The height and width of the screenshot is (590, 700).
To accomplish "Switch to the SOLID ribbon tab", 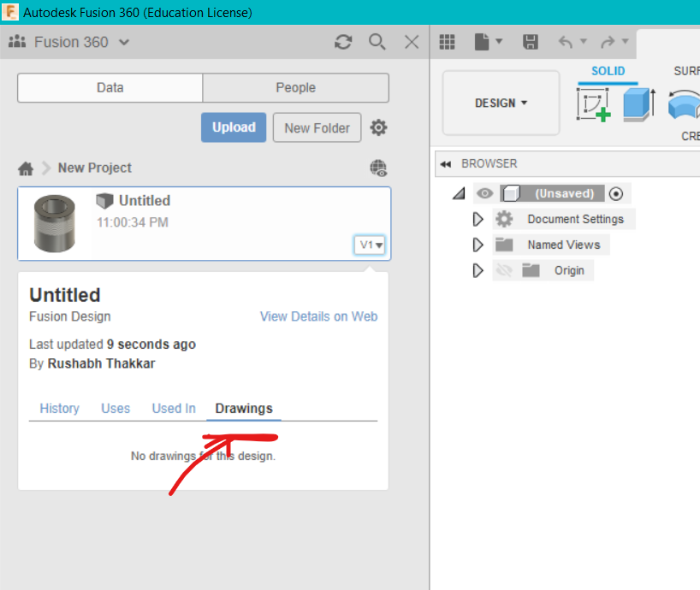I will tap(608, 71).
